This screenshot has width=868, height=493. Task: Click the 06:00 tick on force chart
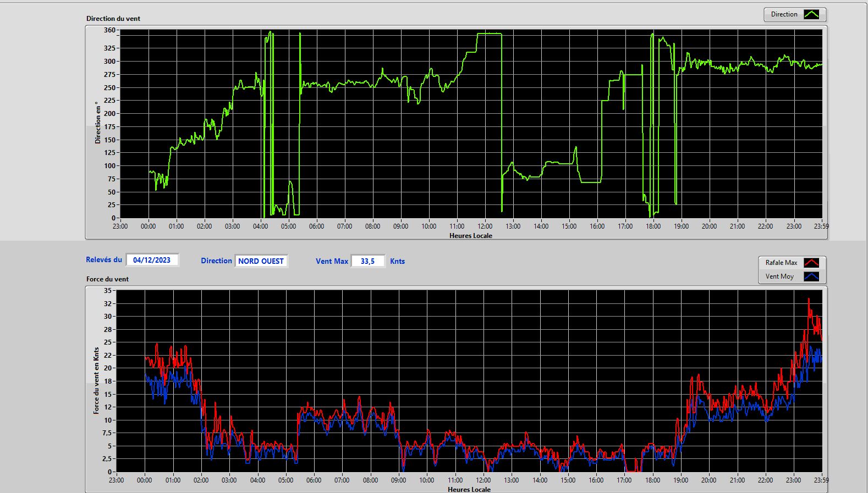pos(314,480)
